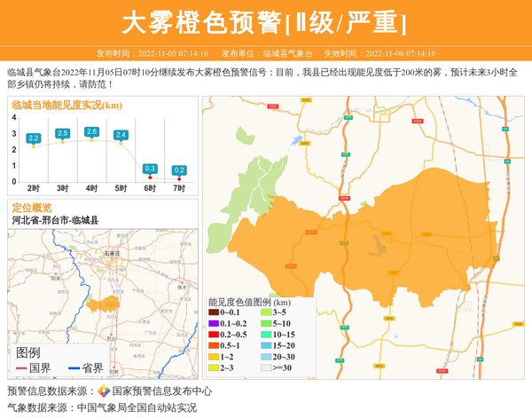The image size is (532, 418).
Task: Select the 0~0.1 km legend color swatch
Action: [214, 312]
